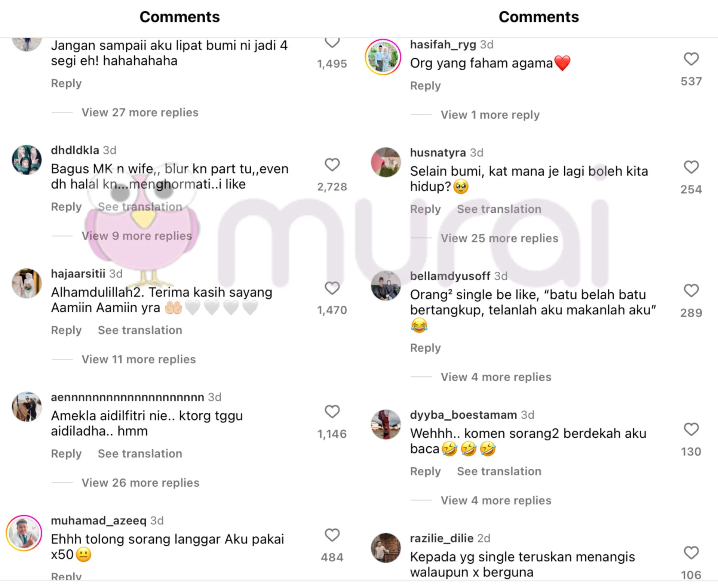718x588 pixels.
Task: Tap heart beside husnatyra's comment
Action: tap(691, 167)
